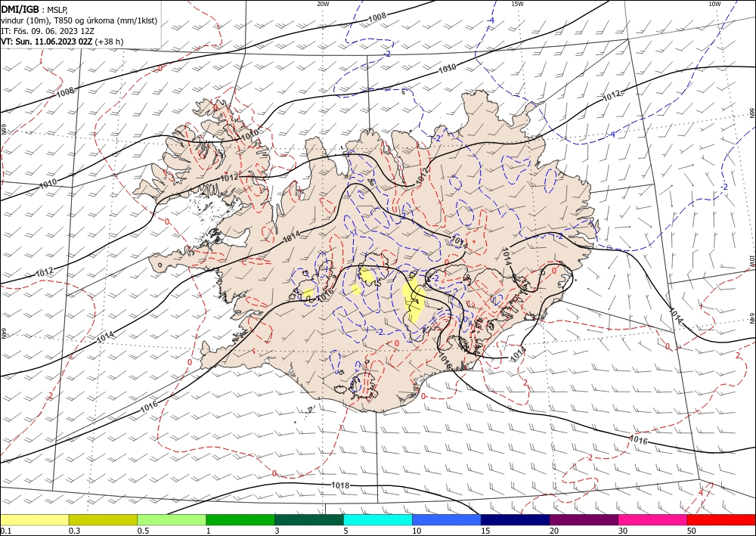This screenshot has height=536, width=756.
Task: Click the blue 10–15 legend swatch
Action: tap(447, 519)
